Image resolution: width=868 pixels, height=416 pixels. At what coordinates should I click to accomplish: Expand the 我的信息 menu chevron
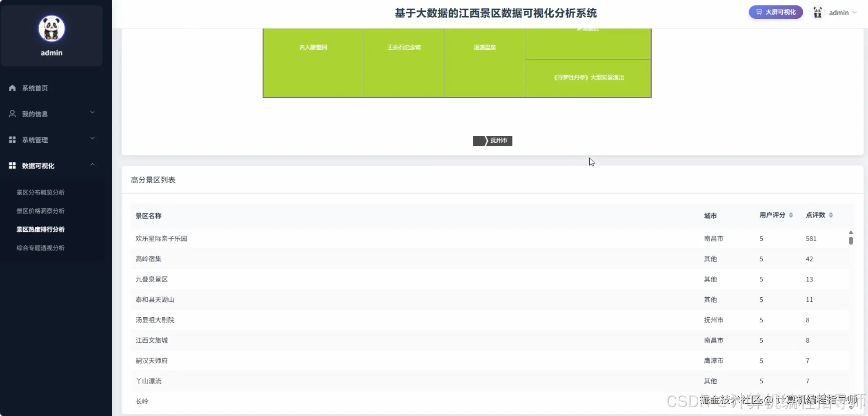click(92, 112)
